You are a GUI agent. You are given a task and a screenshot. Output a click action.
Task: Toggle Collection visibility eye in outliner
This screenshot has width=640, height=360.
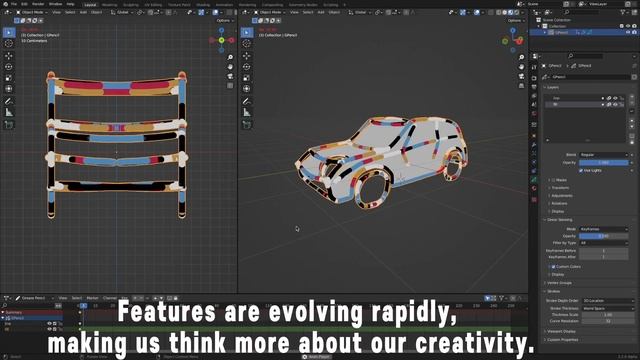(628, 26)
